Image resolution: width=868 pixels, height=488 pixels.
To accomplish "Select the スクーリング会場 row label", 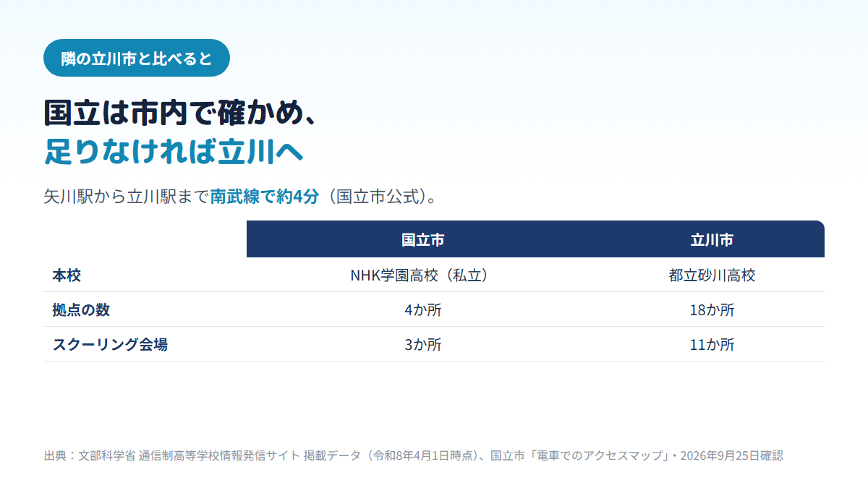I will (110, 345).
